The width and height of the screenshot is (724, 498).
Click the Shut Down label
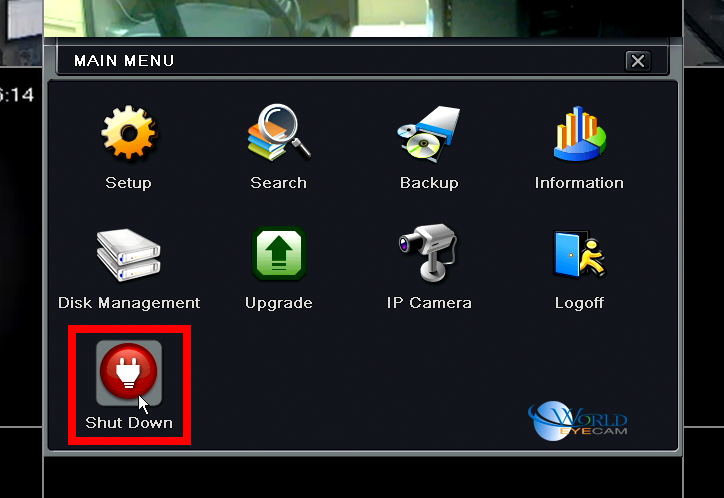(x=129, y=423)
